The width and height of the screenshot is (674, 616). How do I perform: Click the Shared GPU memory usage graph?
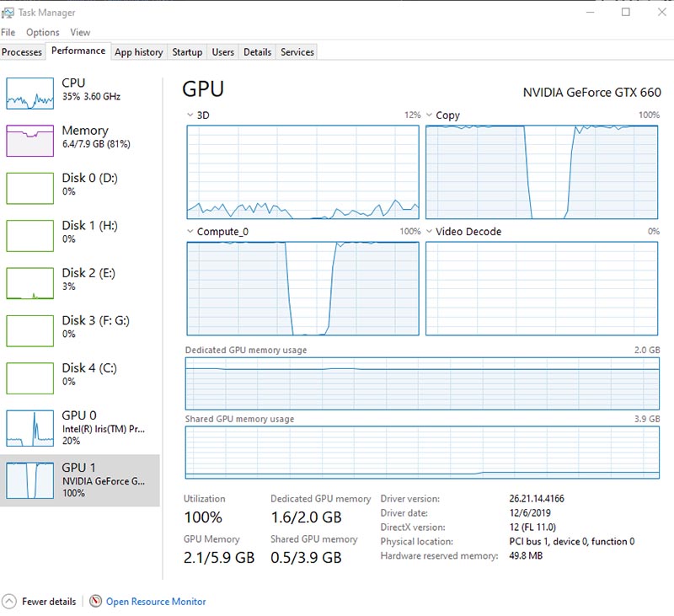[422, 453]
